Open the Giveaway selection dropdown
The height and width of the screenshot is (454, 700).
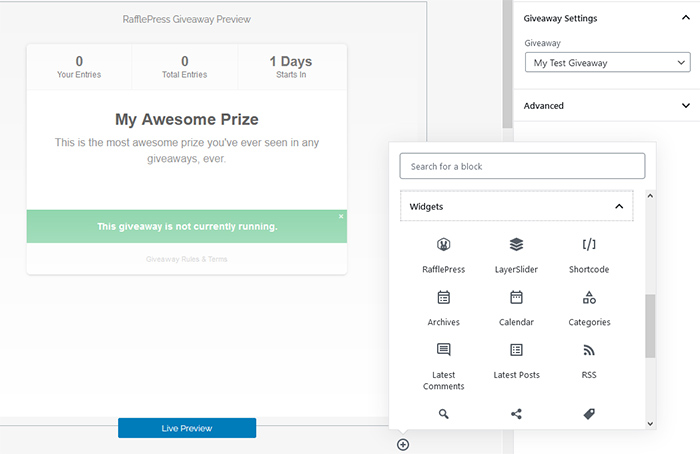point(607,62)
